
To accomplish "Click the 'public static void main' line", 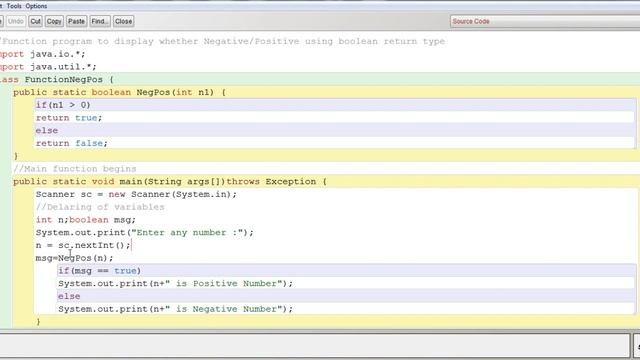I will (x=170, y=181).
